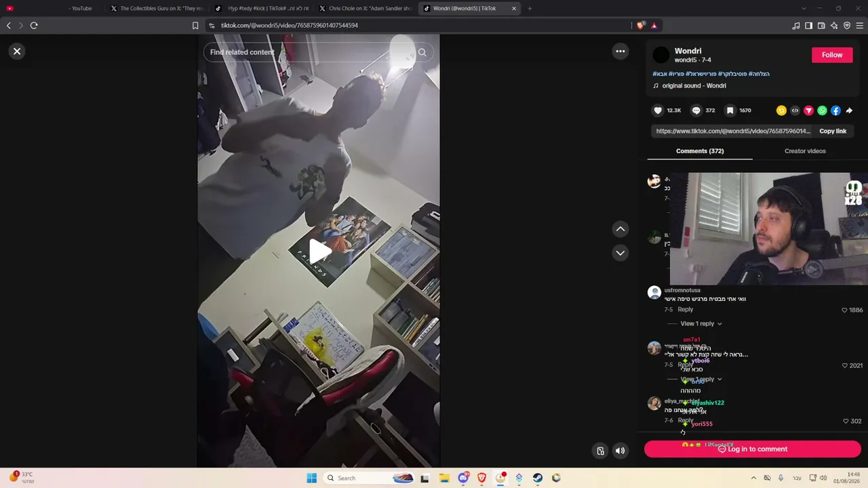The image size is (868, 488).
Task: Like the comment with 2021 likes
Action: click(x=844, y=366)
